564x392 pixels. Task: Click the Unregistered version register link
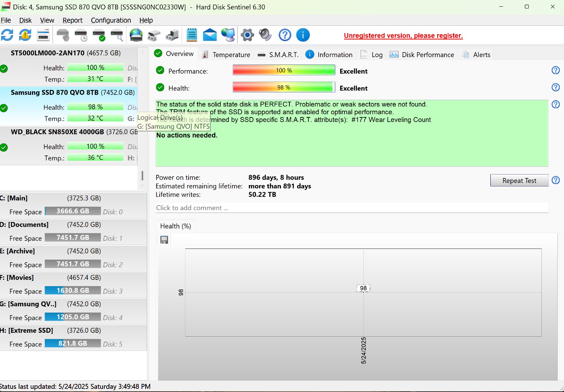[x=403, y=36]
